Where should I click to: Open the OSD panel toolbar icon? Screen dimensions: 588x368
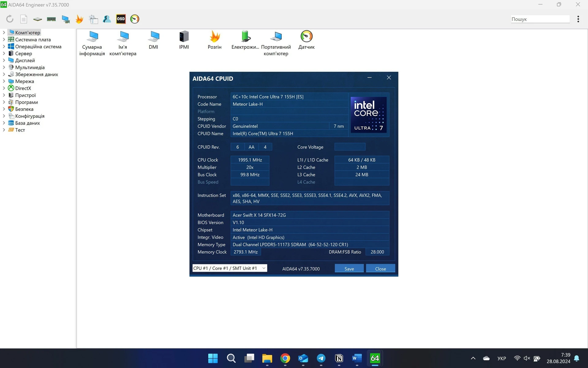click(x=121, y=19)
